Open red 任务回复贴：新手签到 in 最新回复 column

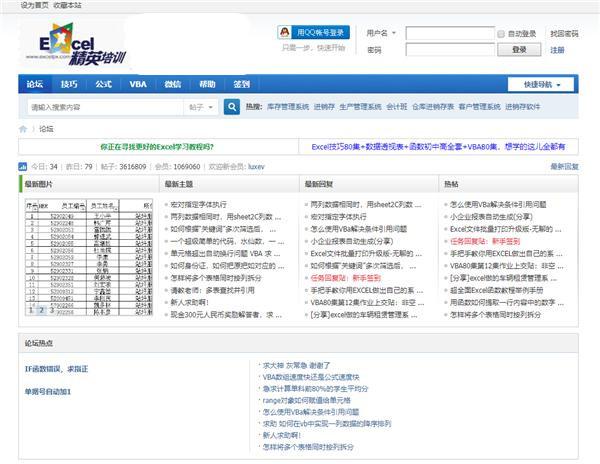click(x=346, y=278)
